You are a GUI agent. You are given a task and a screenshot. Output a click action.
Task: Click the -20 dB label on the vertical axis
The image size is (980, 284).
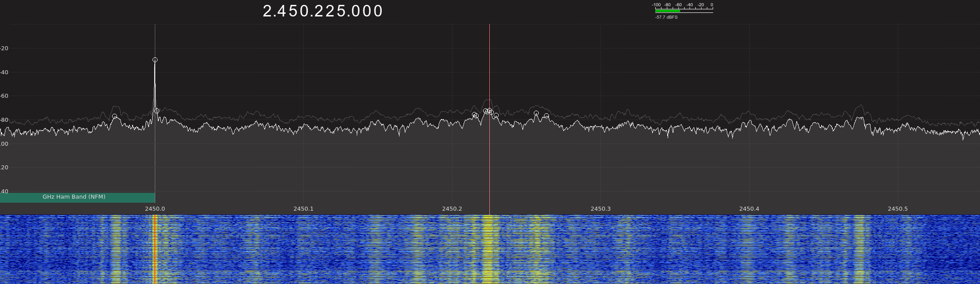4,48
